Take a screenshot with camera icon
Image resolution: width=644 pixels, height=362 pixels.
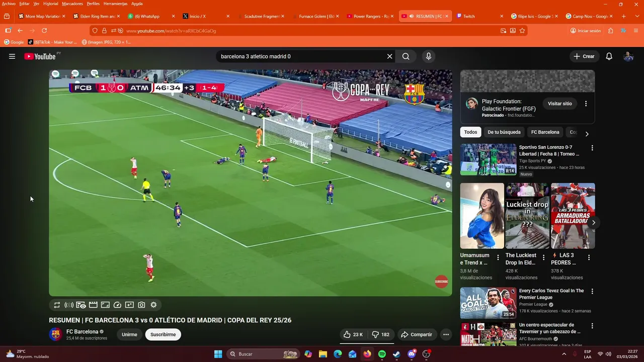141,305
